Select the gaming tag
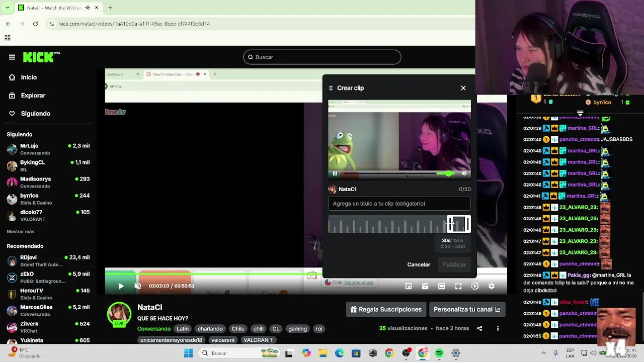Viewport: 644px width, 362px height. pyautogui.click(x=297, y=329)
